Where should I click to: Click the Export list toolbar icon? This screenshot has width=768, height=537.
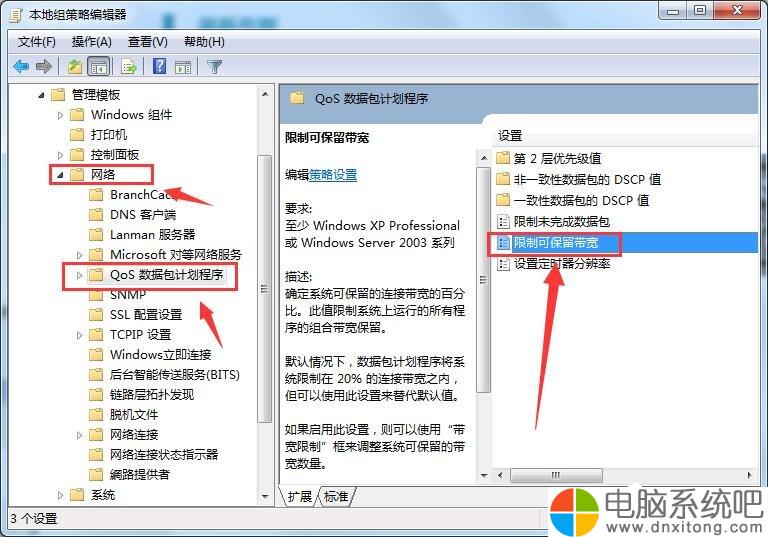point(129,67)
